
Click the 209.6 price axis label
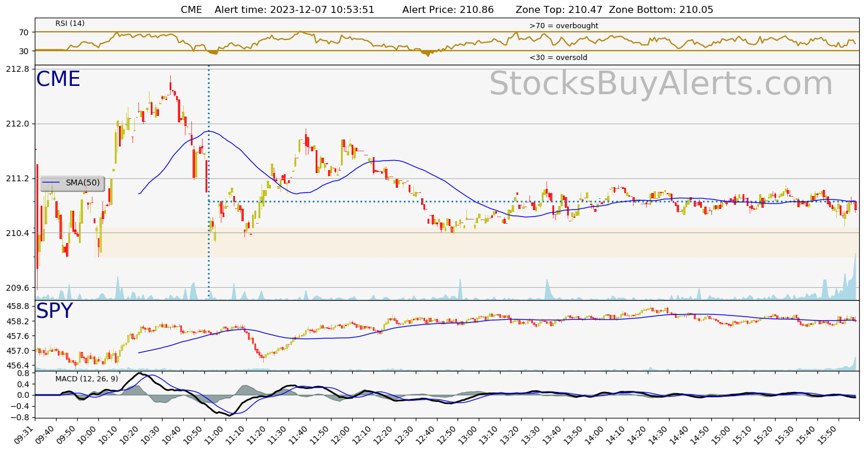(x=18, y=288)
